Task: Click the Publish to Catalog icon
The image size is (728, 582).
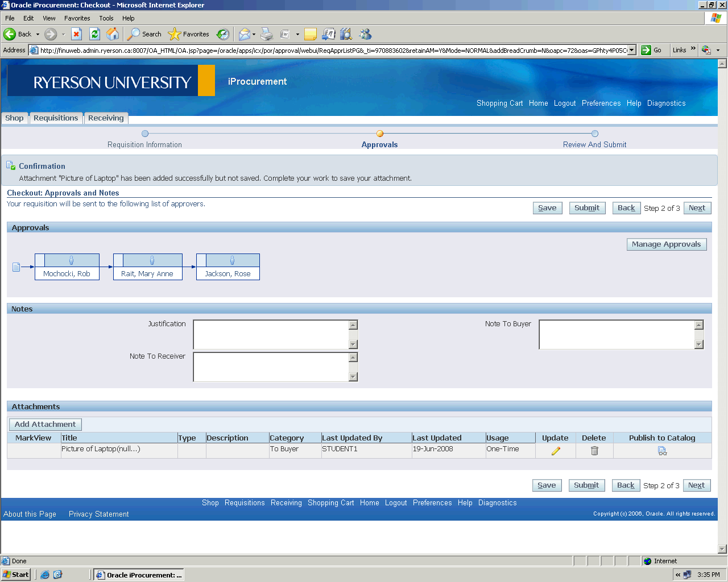Action: point(662,451)
